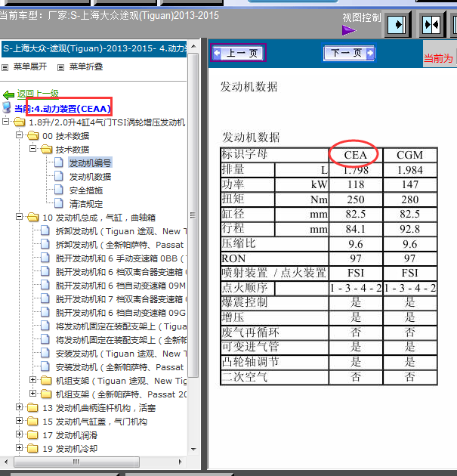Click the S-上海大众-途观 breadcrumb title bar
Image resolution: width=457 pixels, height=476 pixels.
(94, 48)
